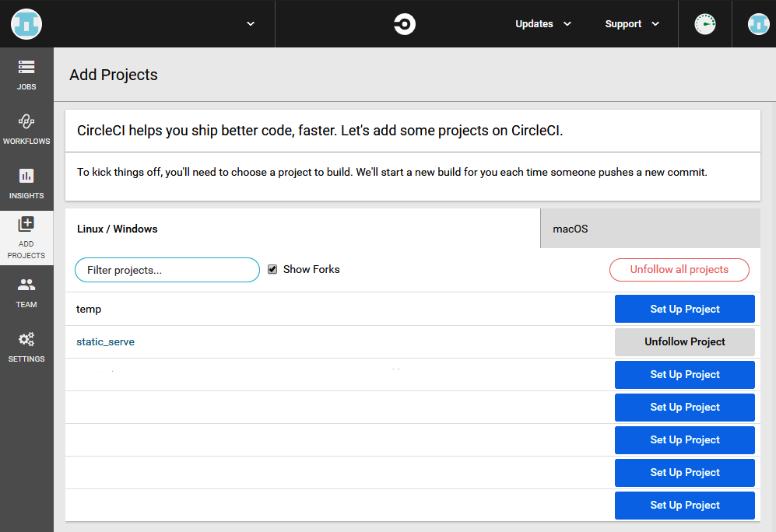Expand the organization switcher dropdown arrow
The image size is (776, 532).
251,24
